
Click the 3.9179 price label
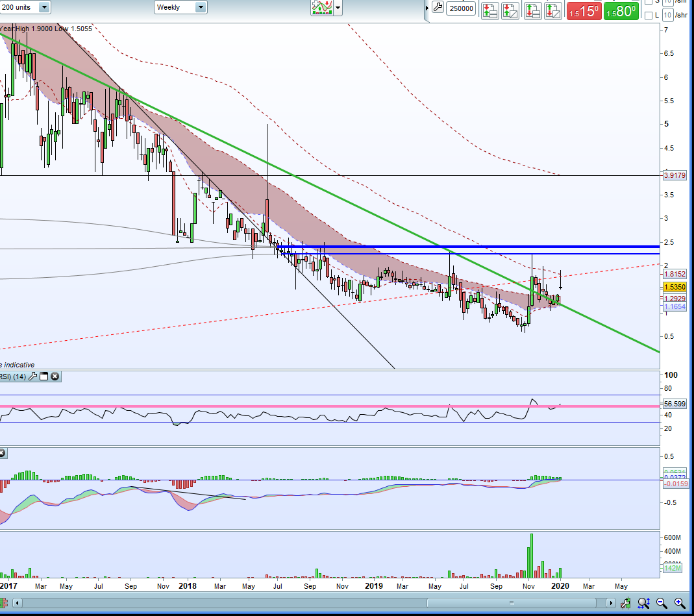coord(675,175)
